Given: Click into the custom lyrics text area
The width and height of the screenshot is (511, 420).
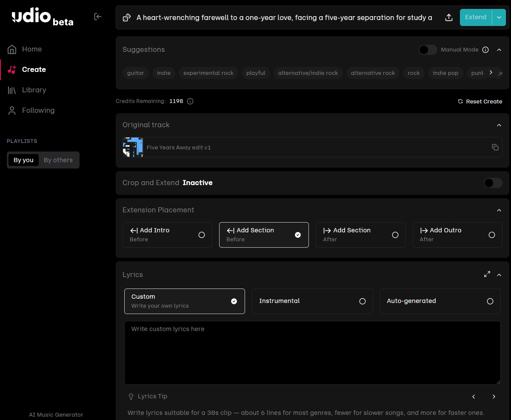Looking at the screenshot, I should [x=312, y=352].
